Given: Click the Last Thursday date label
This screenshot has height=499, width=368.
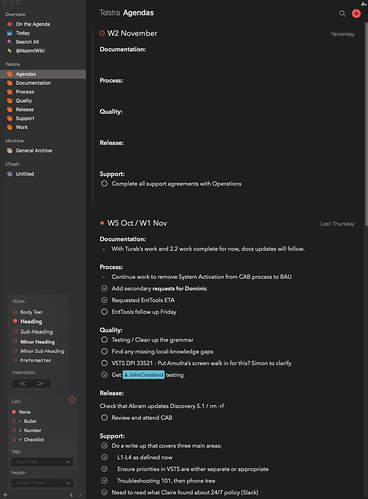Looking at the screenshot, I should tap(337, 224).
